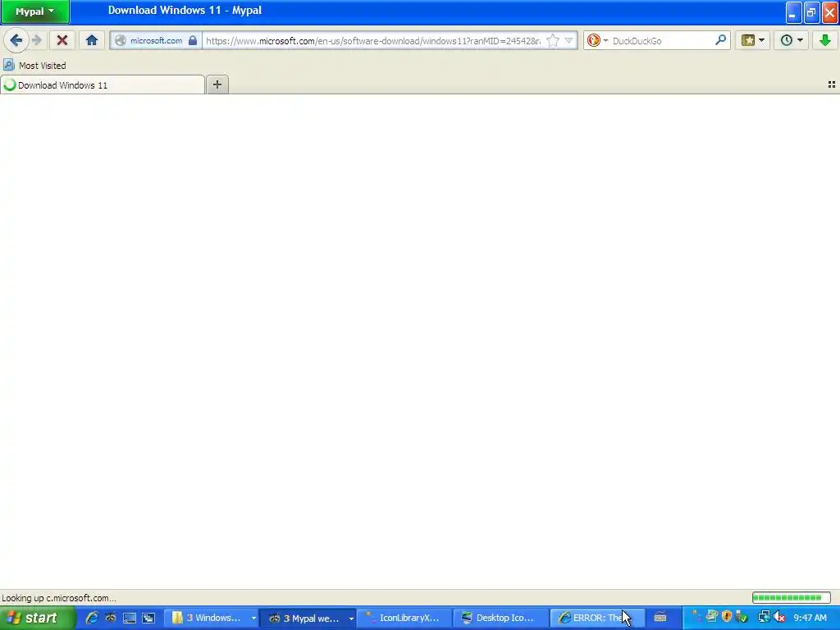Click the page load progress bar

click(x=792, y=597)
